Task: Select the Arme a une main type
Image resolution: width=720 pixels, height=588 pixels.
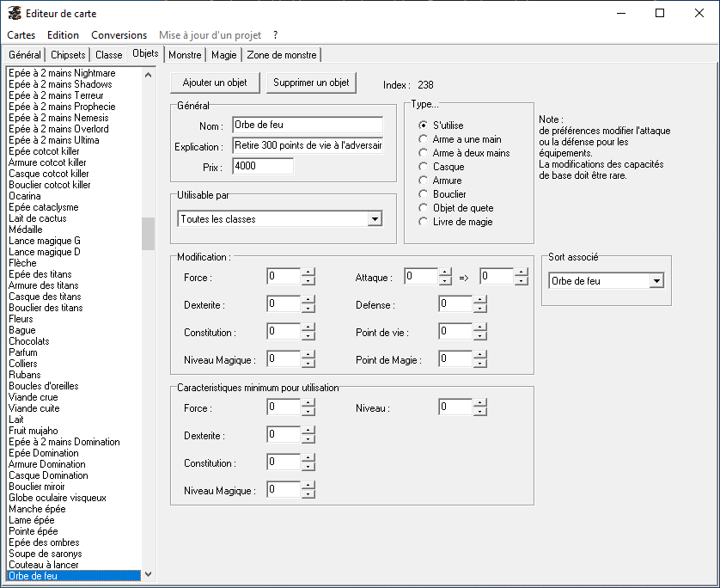Action: point(423,139)
